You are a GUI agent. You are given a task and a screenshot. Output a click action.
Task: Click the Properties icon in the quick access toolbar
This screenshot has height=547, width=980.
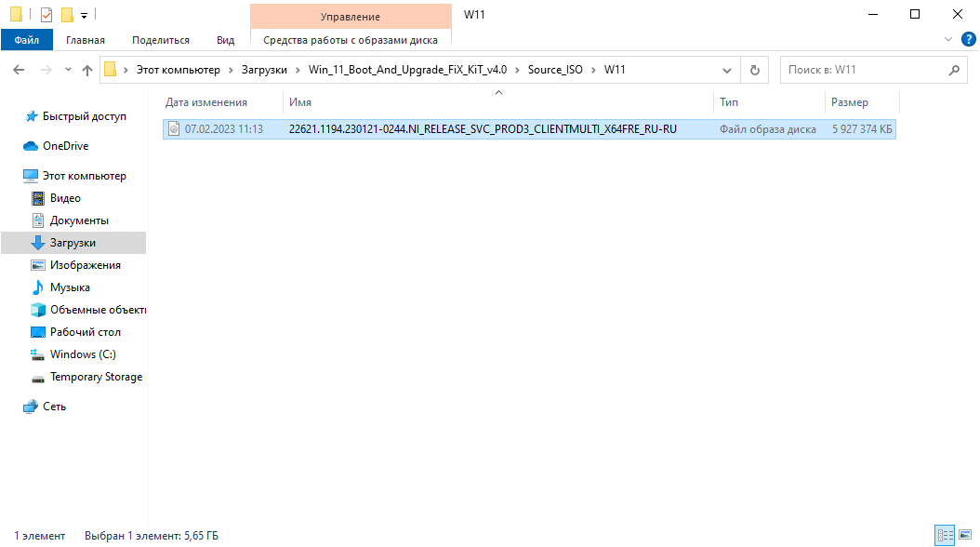(46, 15)
